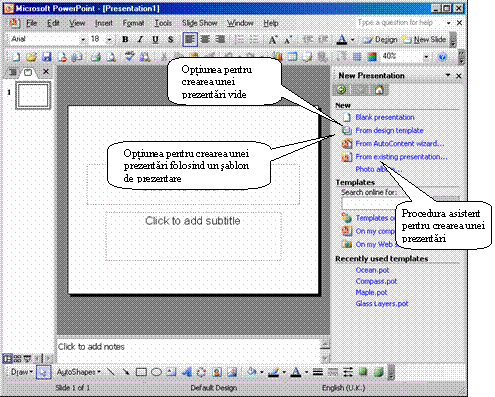
Task: Click the task pane Back arrow
Action: (341, 89)
